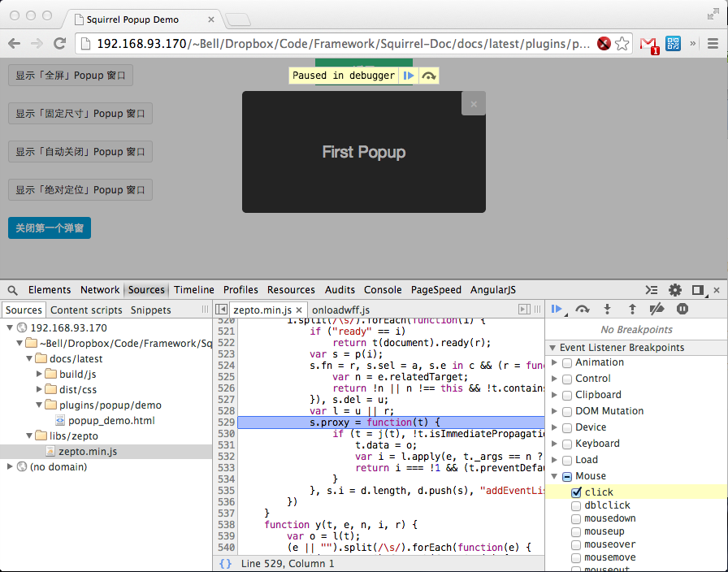Click 显示「自动关闭」Popup 窗口 button
Screen dimensions: 728x572
pyautogui.click(x=80, y=151)
